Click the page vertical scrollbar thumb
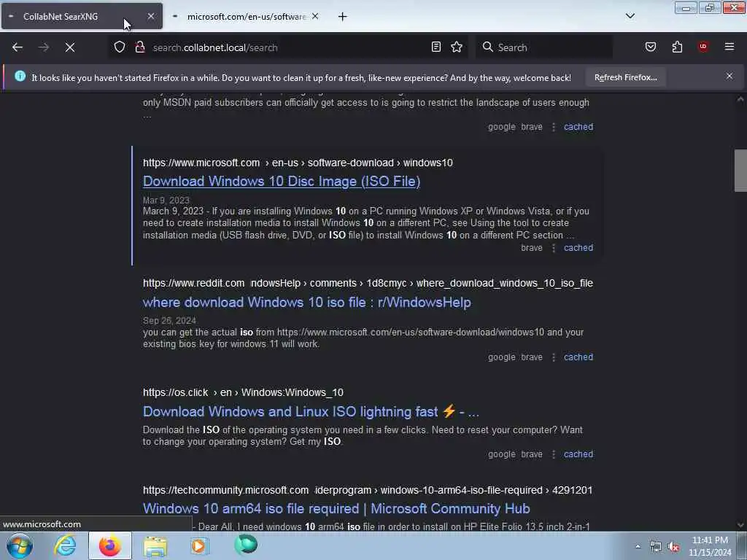The height and width of the screenshot is (560, 747). (x=740, y=171)
